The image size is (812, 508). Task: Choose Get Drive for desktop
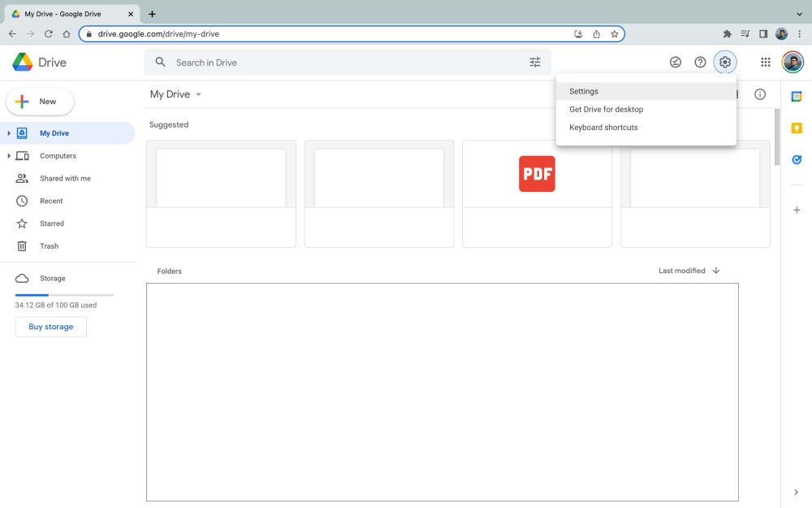(606, 110)
